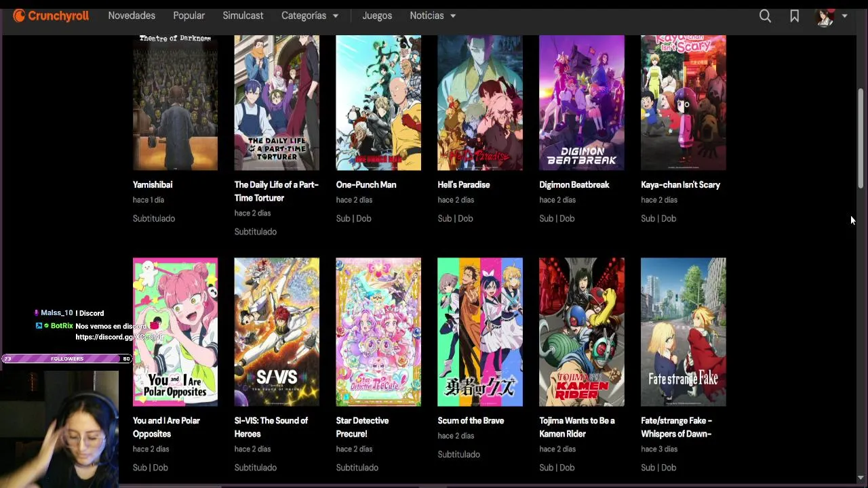Click the Followers goal progress bar
868x488 pixels.
pos(67,359)
